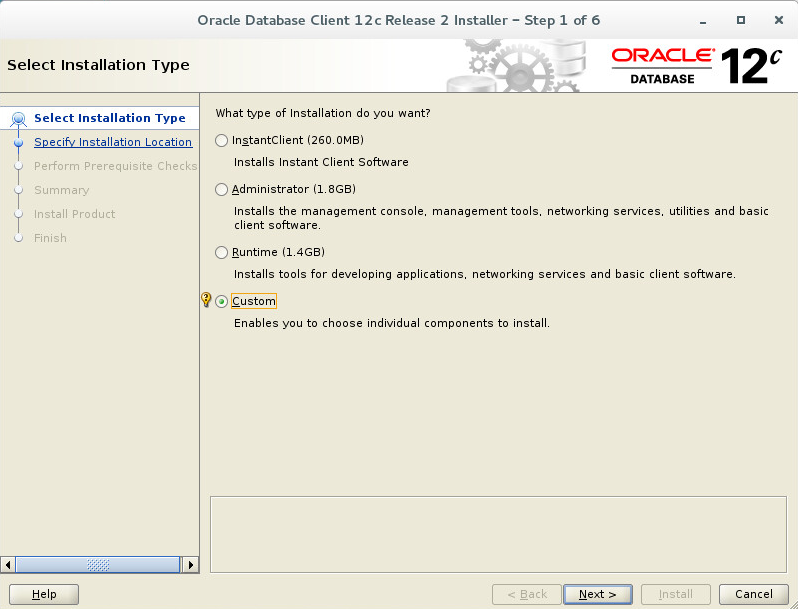This screenshot has height=609, width=798.
Task: Click the Cancel button
Action: [x=754, y=594]
